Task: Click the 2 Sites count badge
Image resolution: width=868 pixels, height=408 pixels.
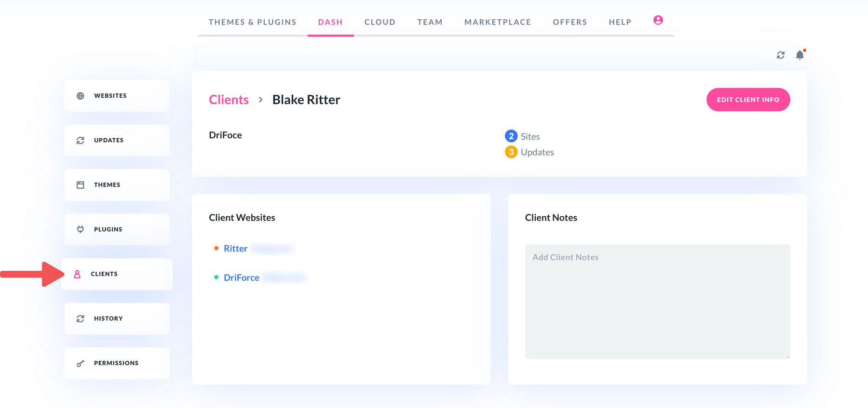Action: (511, 136)
